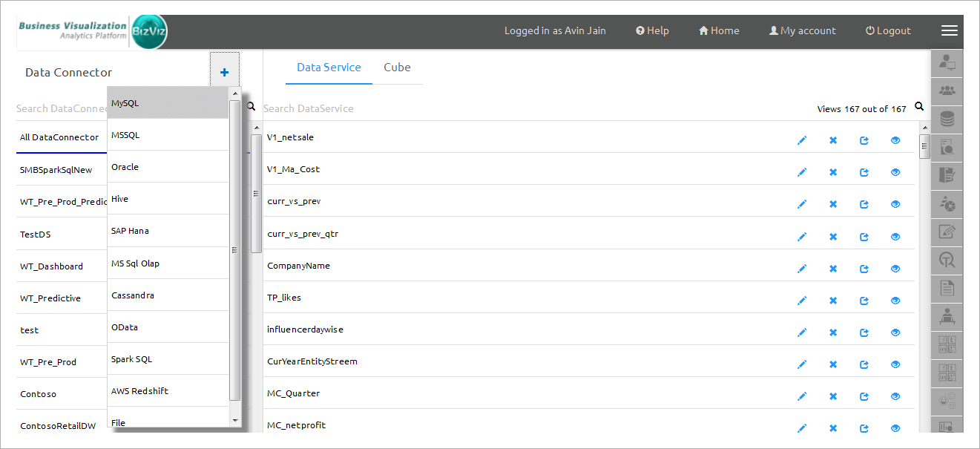The image size is (980, 449).
Task: Click the data service list scrollbar thumb
Action: tap(924, 146)
